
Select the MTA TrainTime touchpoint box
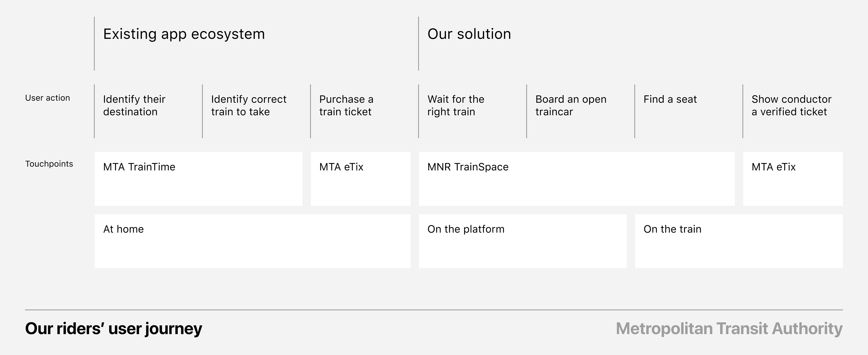click(x=198, y=179)
